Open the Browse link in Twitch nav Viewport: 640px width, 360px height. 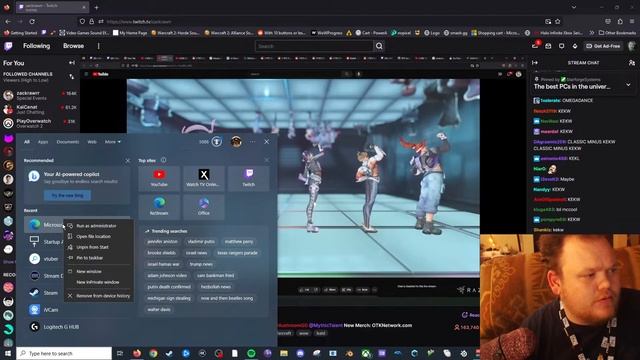(x=73, y=46)
